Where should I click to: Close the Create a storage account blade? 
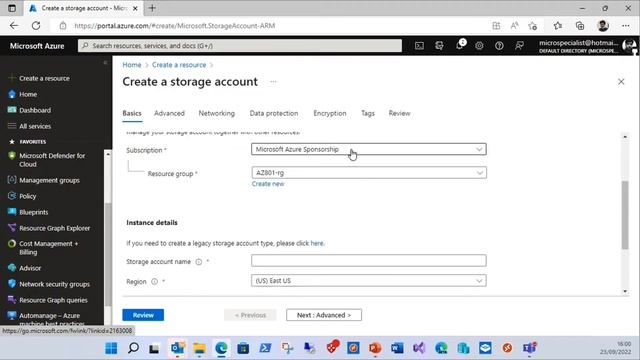621,82
